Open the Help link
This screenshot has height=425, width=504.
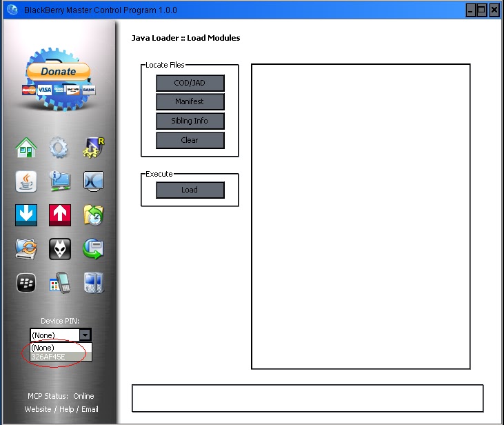(67, 409)
